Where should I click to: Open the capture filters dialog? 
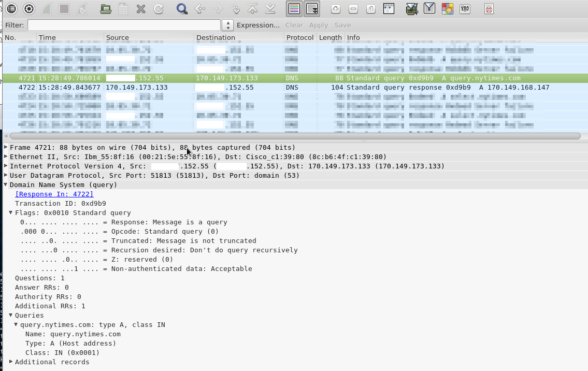412,9
